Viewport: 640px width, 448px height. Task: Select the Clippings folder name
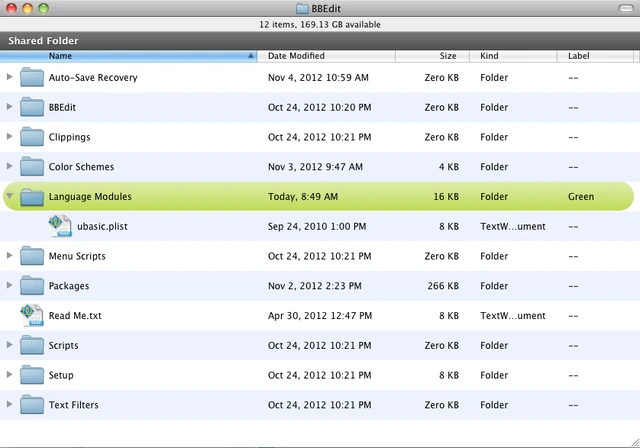pos(69,137)
